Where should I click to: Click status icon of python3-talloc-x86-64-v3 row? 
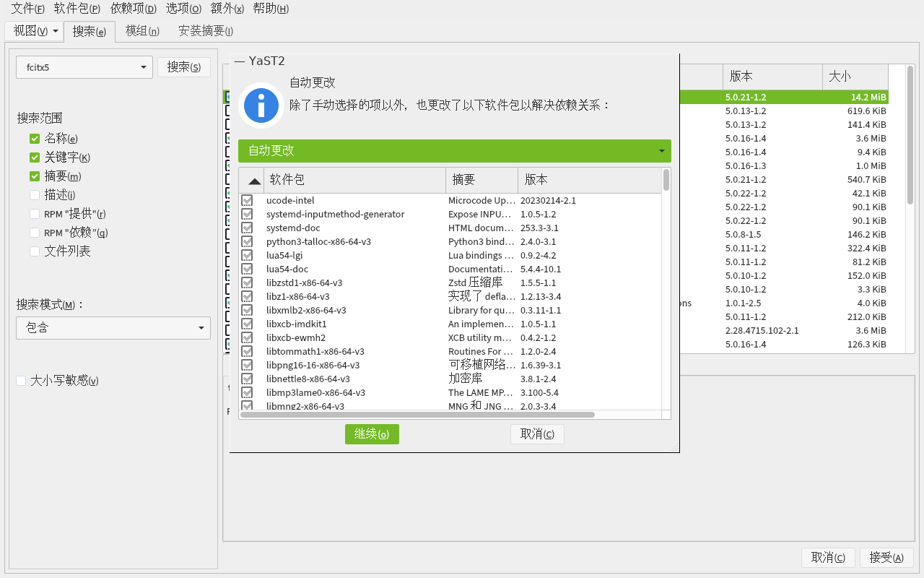[247, 241]
